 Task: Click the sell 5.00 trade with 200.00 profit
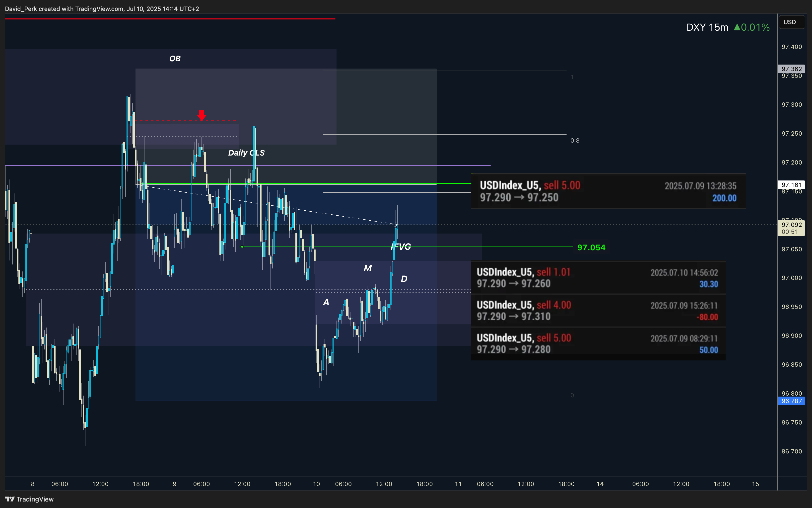[608, 191]
